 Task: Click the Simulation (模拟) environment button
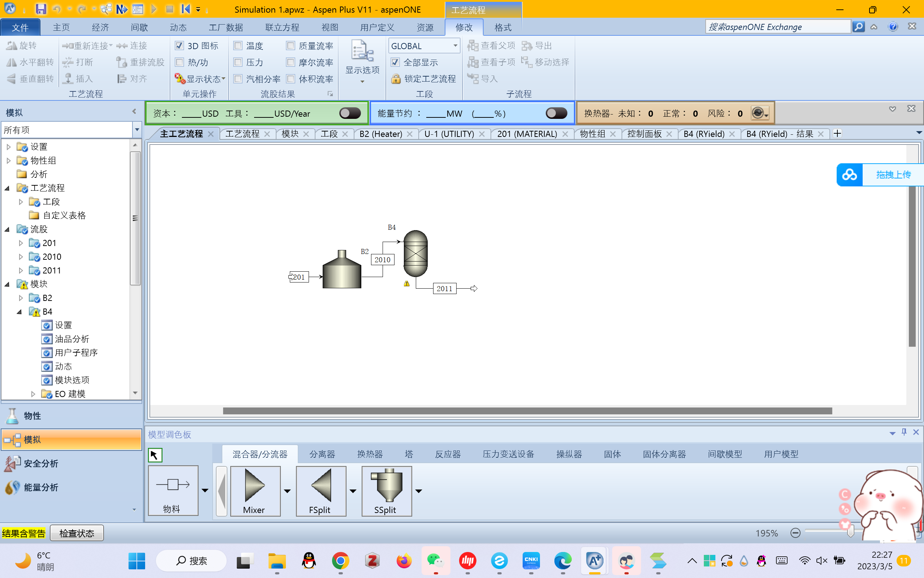(71, 440)
